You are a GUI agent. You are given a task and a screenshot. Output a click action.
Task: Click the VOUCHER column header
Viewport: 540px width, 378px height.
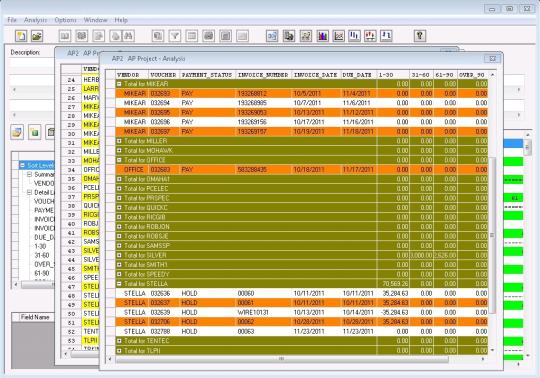point(164,75)
